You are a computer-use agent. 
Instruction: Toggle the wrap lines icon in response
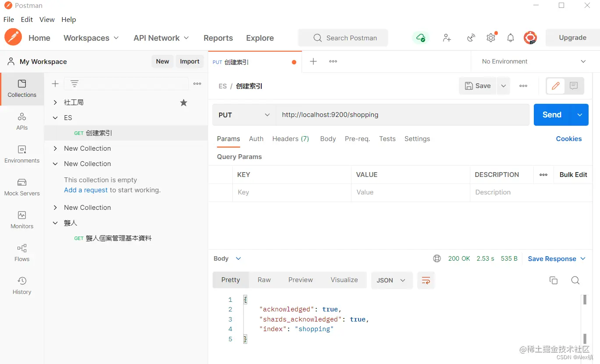(x=426, y=280)
